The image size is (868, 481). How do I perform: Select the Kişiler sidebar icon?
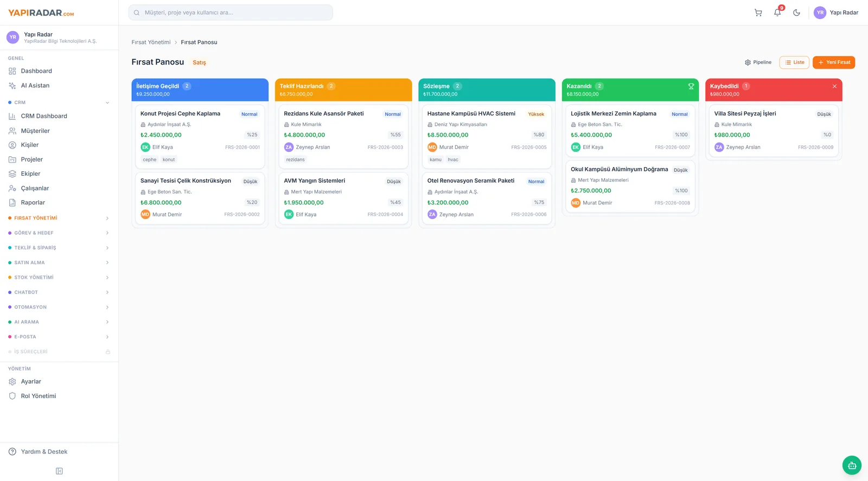click(12, 145)
